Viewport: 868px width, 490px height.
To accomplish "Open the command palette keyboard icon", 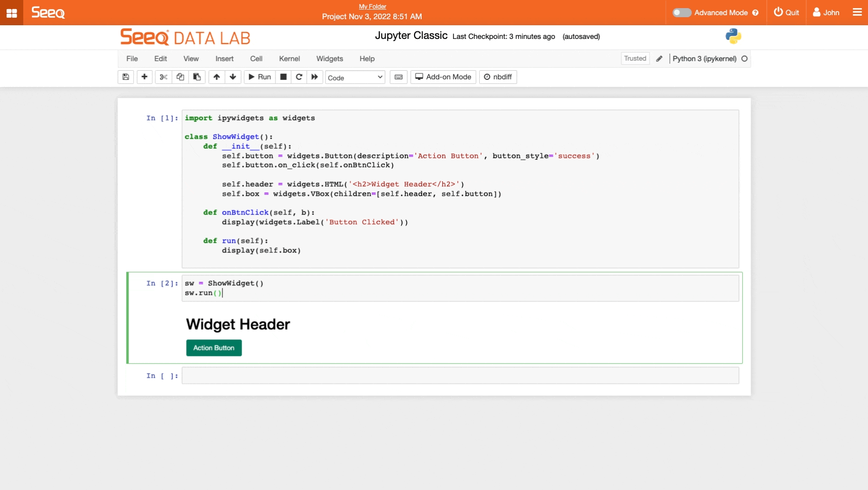I will 398,77.
